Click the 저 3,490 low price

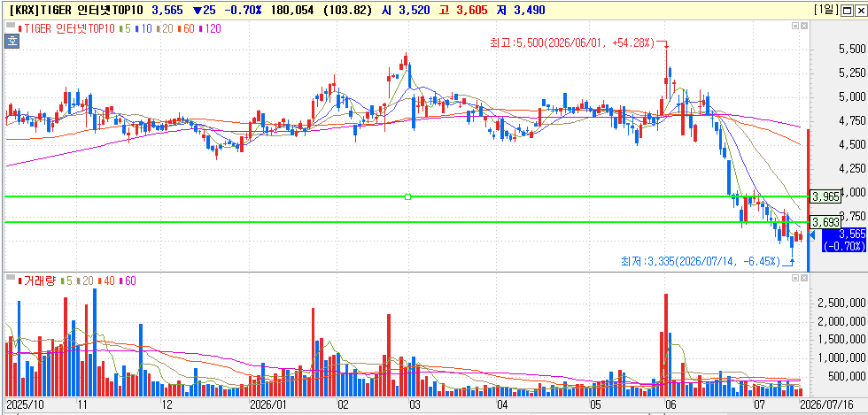click(522, 10)
